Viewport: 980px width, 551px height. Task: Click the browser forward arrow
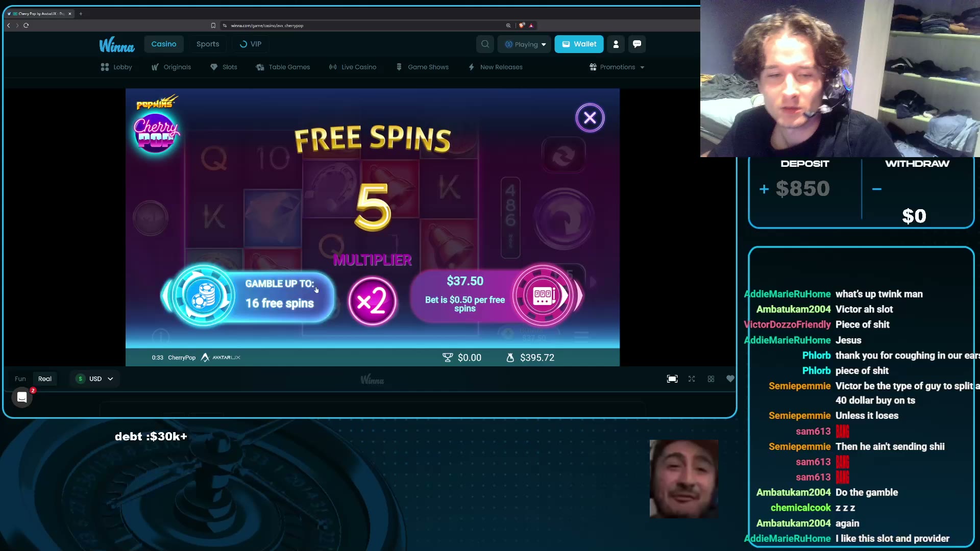[x=17, y=25]
